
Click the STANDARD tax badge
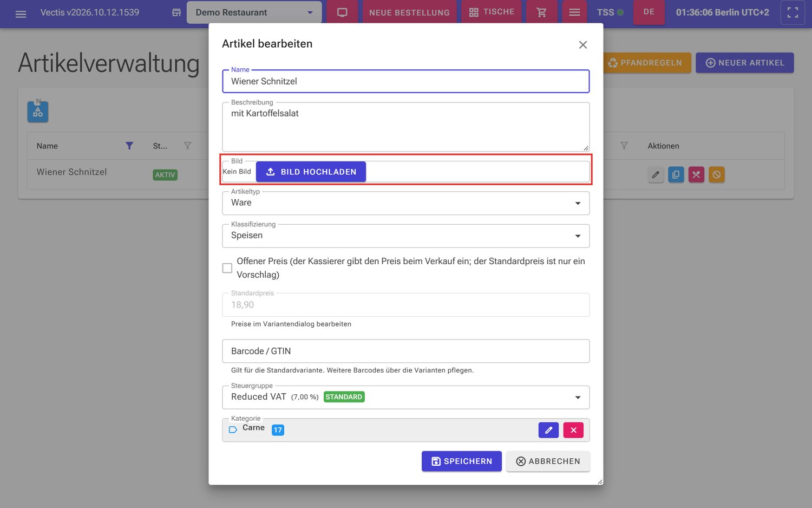tap(344, 397)
